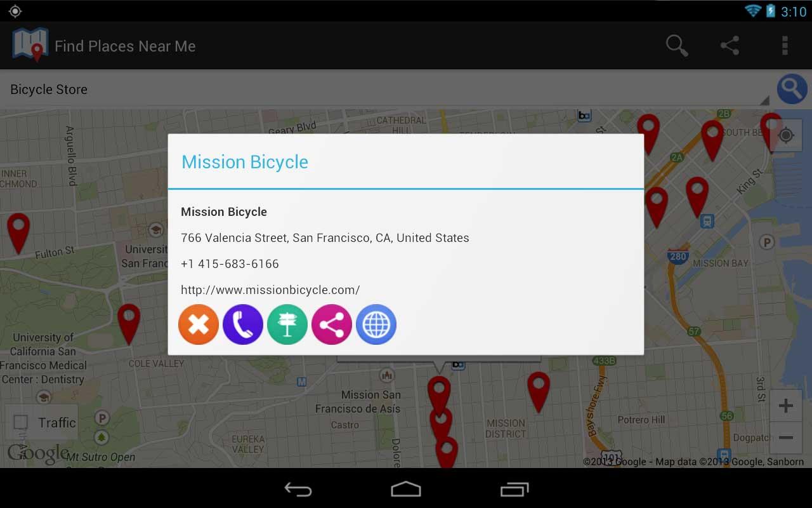Zoom out with the minus button
This screenshot has height=508, width=812.
click(785, 438)
